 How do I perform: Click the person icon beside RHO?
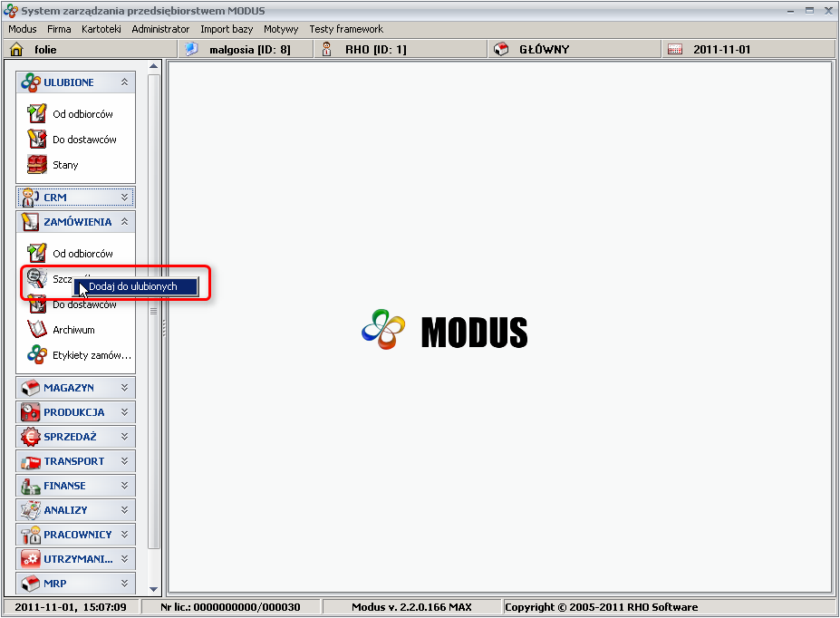(326, 49)
